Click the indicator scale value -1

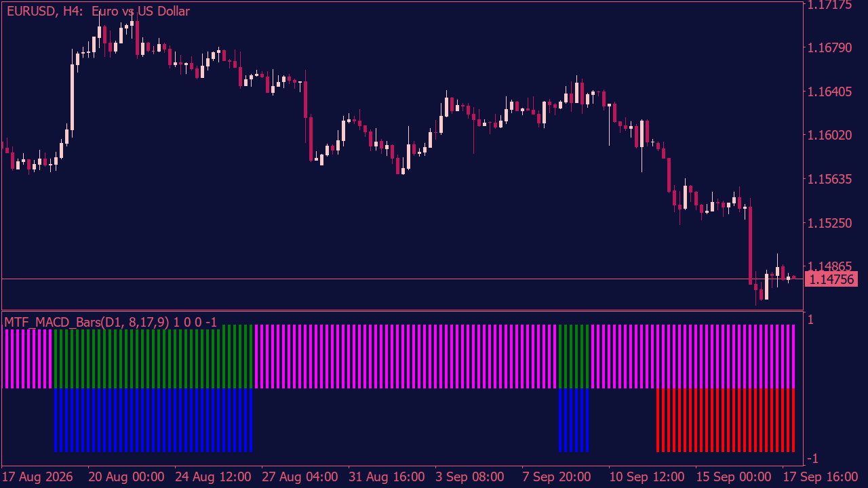point(814,458)
